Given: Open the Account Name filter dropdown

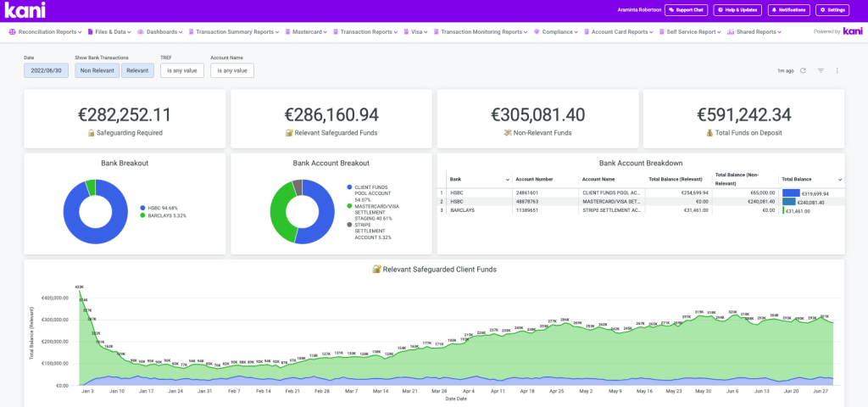Looking at the screenshot, I should pos(231,70).
